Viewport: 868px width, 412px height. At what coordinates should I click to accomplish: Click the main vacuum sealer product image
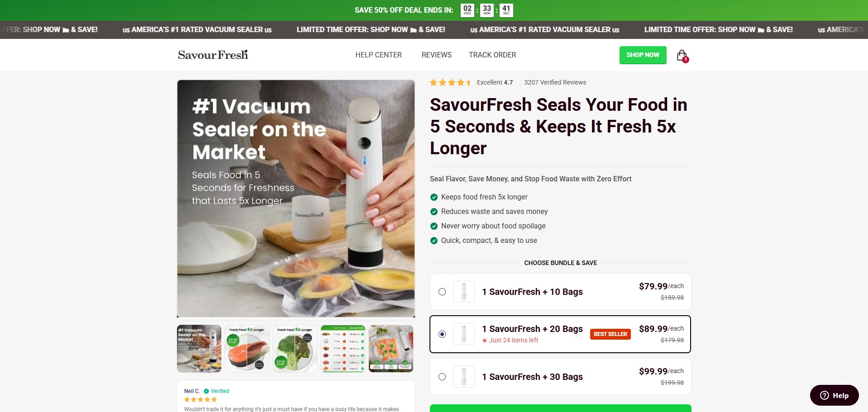pos(296,199)
